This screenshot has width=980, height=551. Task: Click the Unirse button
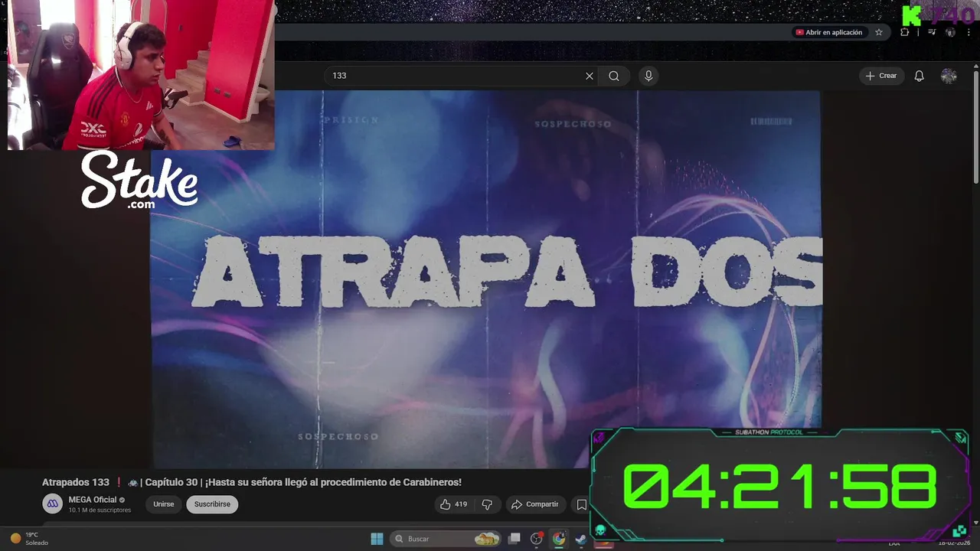tap(163, 504)
